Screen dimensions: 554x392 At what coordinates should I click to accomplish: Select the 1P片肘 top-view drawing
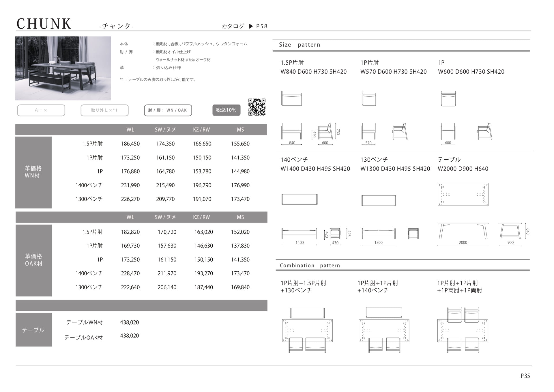(x=369, y=98)
